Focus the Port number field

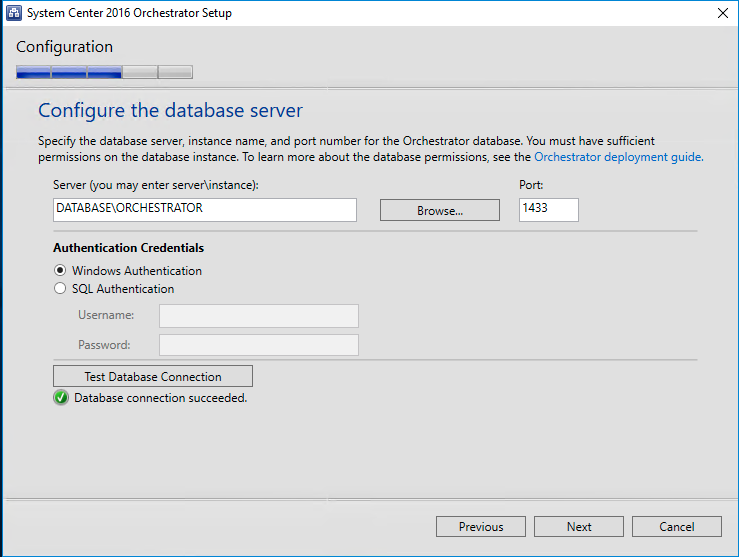[x=548, y=209]
